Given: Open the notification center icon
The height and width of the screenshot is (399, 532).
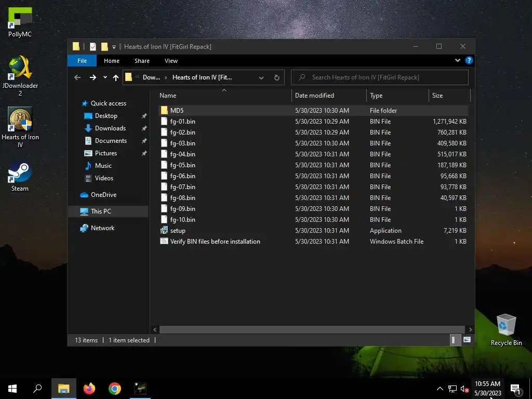Looking at the screenshot, I should click(x=515, y=389).
